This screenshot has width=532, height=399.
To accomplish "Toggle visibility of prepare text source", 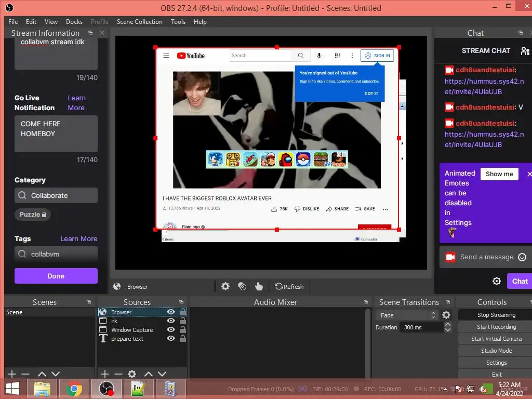I will 171,338.
